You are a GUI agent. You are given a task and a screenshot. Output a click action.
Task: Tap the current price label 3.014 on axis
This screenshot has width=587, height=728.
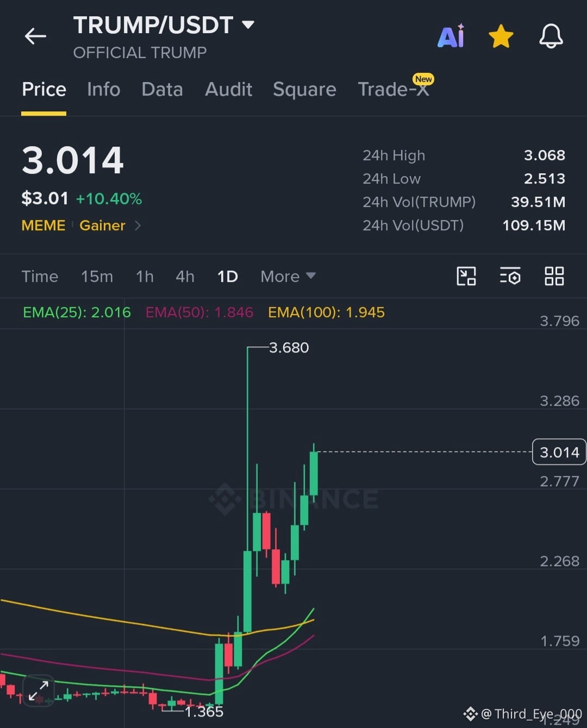coord(559,452)
